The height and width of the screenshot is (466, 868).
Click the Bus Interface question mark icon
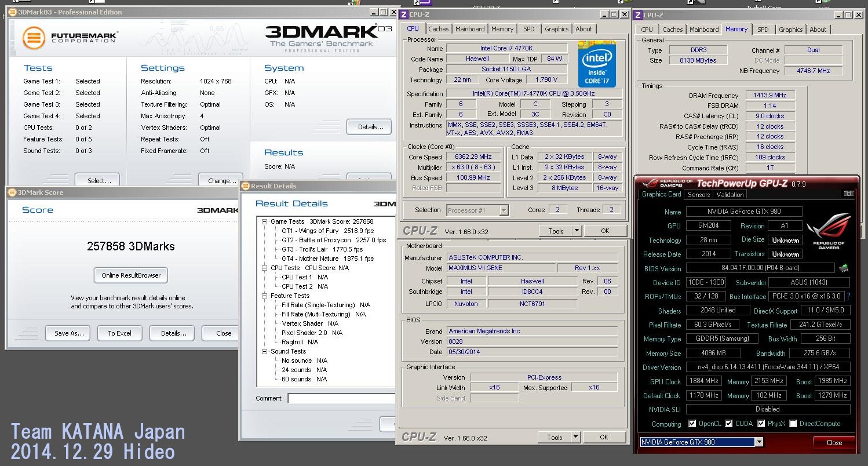[849, 296]
